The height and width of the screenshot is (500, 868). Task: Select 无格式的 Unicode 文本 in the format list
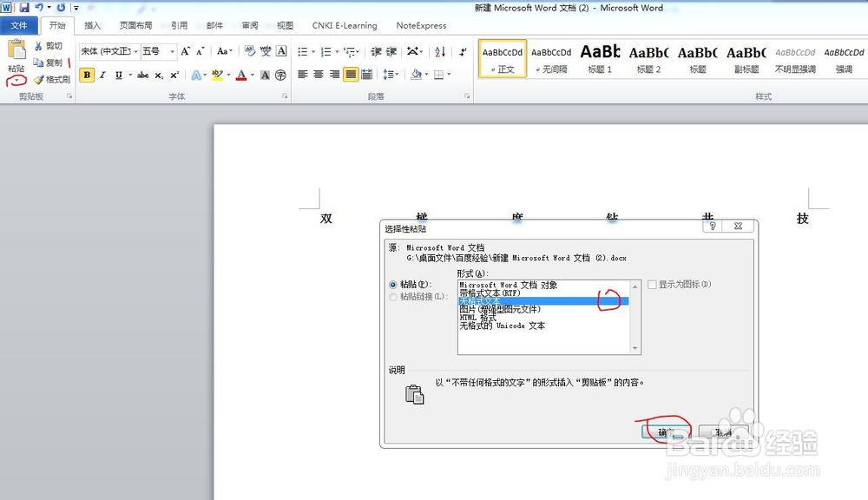[502, 325]
